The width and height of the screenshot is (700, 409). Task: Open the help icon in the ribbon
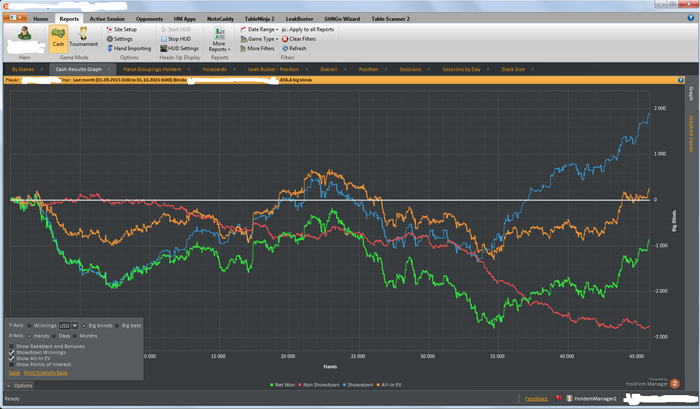point(691,18)
